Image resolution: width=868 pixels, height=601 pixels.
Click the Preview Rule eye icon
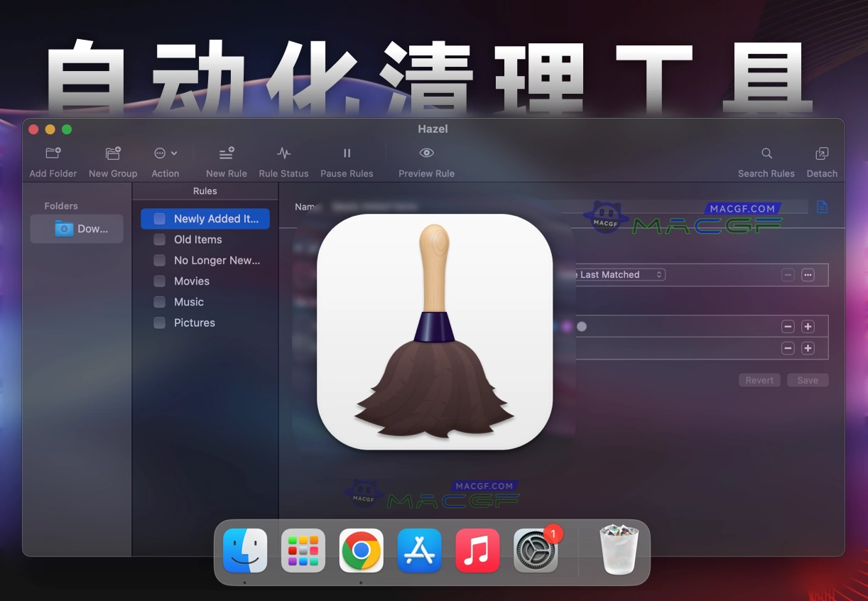tap(426, 153)
